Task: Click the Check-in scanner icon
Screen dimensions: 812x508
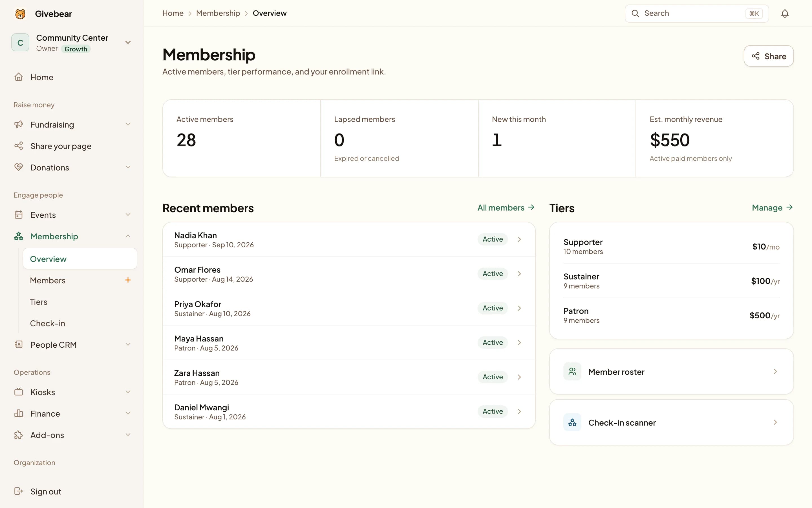Action: click(572, 422)
